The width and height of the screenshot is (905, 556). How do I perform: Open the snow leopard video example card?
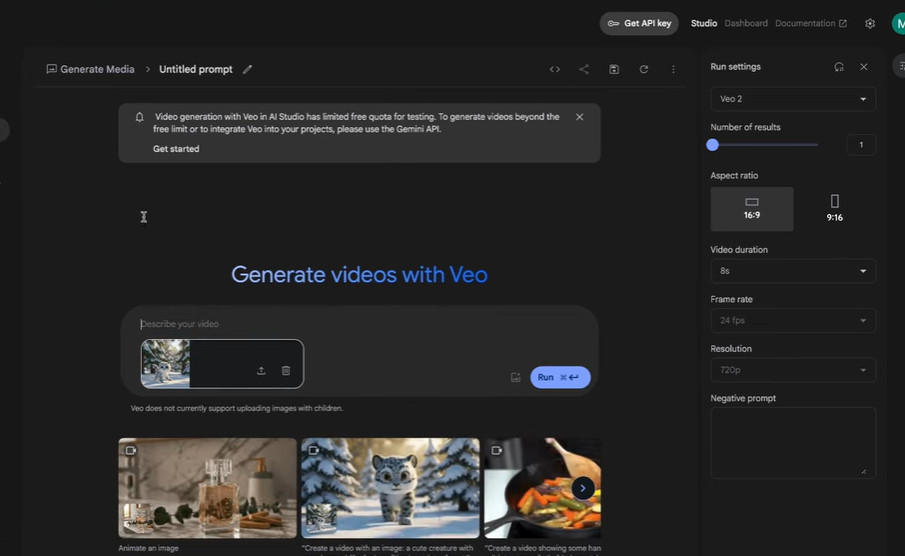coord(390,488)
